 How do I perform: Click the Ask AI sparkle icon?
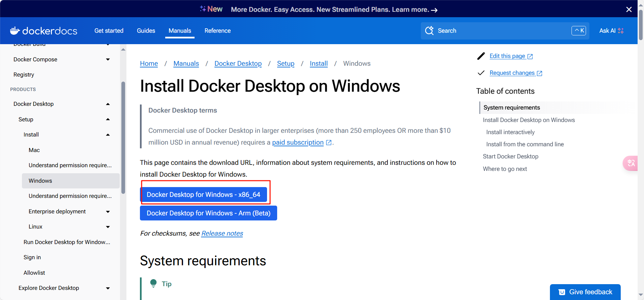pos(621,31)
